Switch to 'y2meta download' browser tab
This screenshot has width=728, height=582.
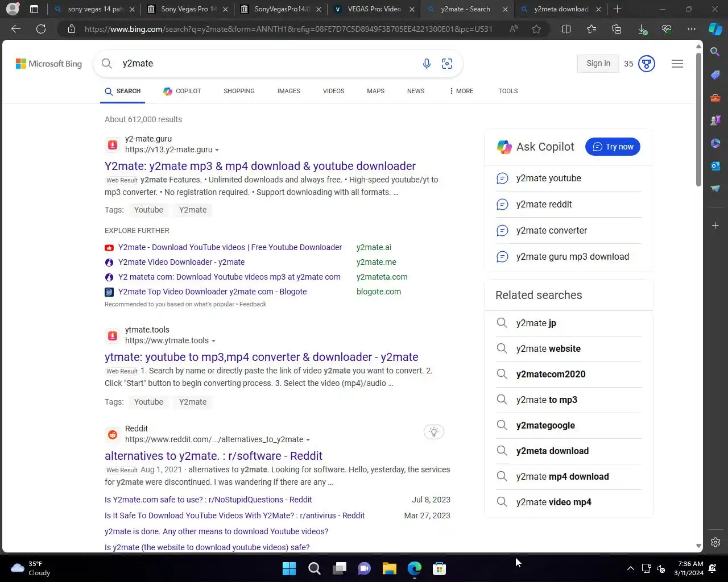click(561, 9)
